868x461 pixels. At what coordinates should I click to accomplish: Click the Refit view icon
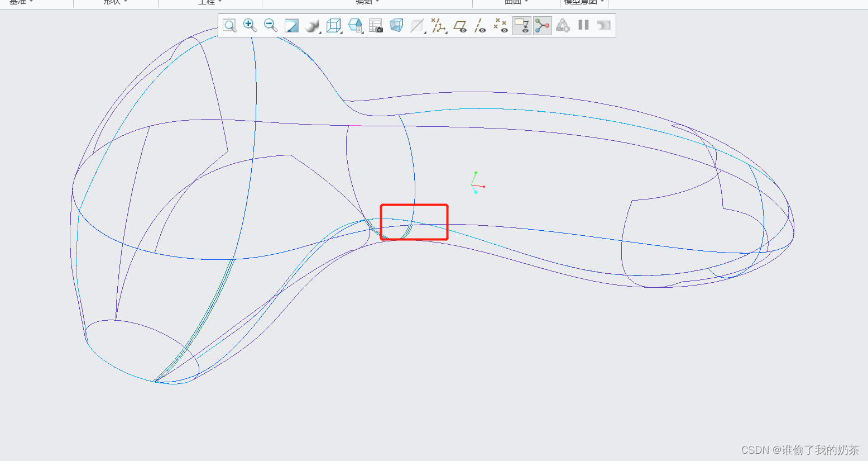click(229, 26)
